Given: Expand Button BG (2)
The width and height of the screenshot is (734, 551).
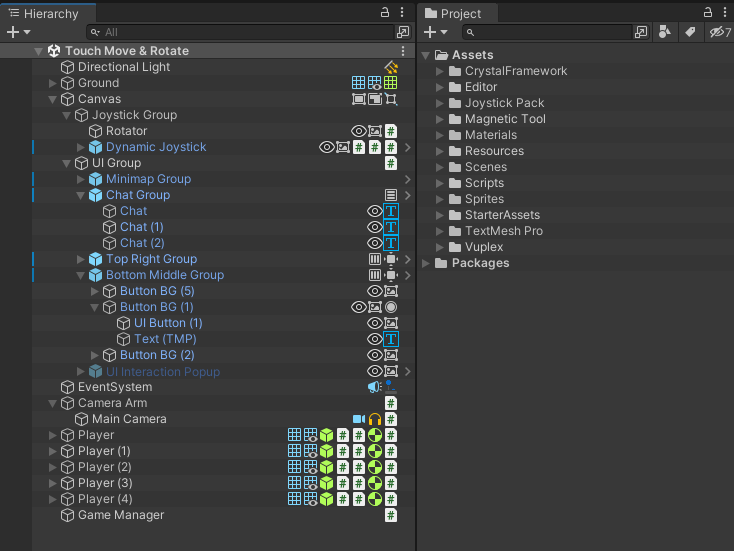Looking at the screenshot, I should [x=95, y=355].
